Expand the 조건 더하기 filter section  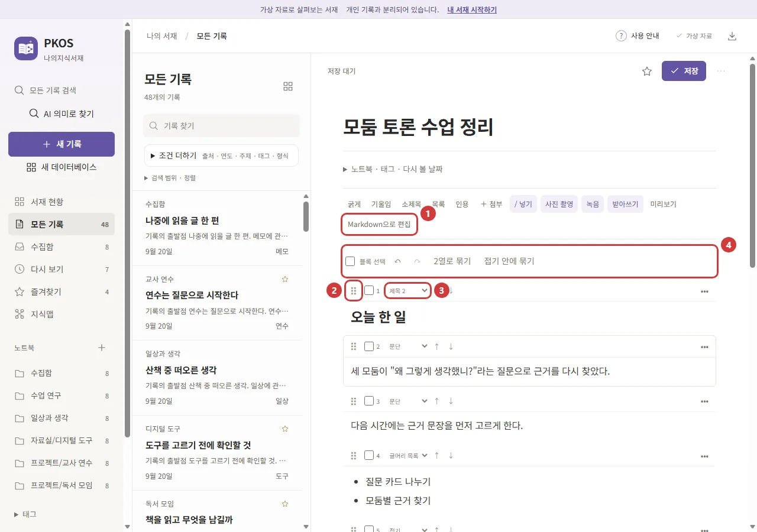221,155
